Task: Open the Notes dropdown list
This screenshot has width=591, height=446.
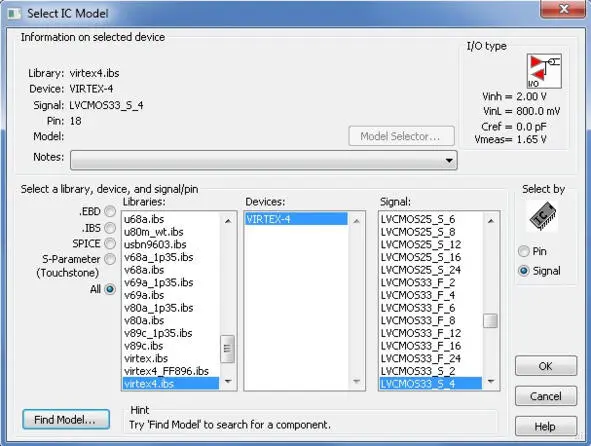Action: point(449,160)
